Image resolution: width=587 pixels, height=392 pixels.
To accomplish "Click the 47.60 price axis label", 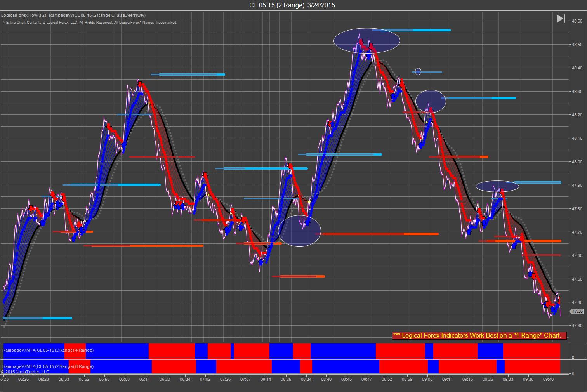I will pyautogui.click(x=577, y=255).
